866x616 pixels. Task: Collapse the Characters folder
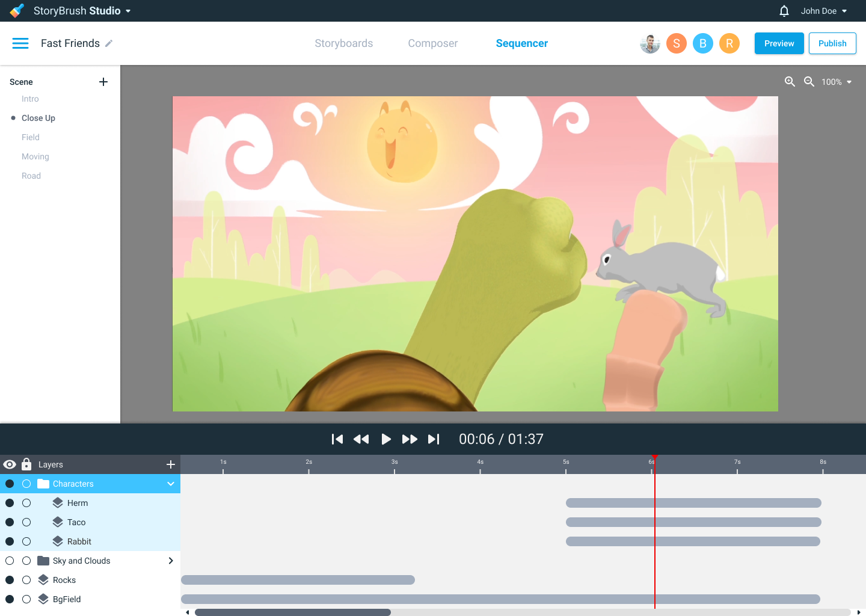pos(171,484)
